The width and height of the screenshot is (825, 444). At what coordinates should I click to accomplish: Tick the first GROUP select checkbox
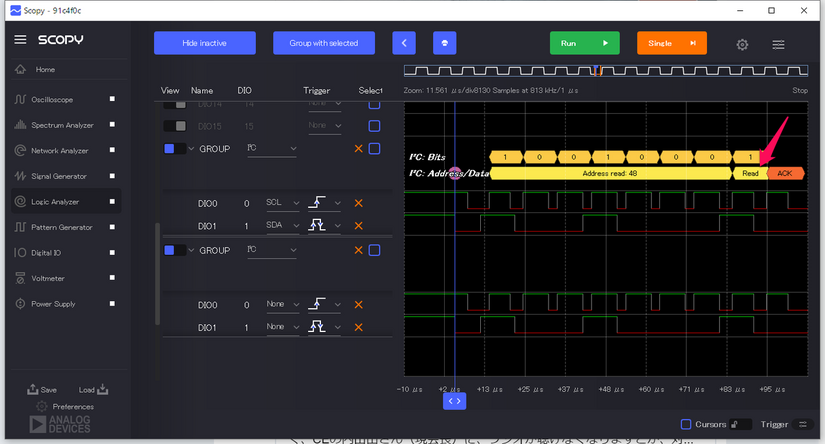374,149
